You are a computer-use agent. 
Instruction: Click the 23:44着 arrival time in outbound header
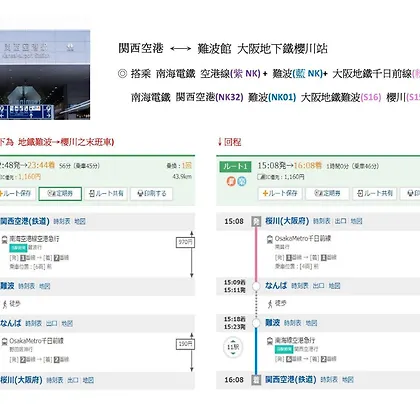[x=41, y=165]
